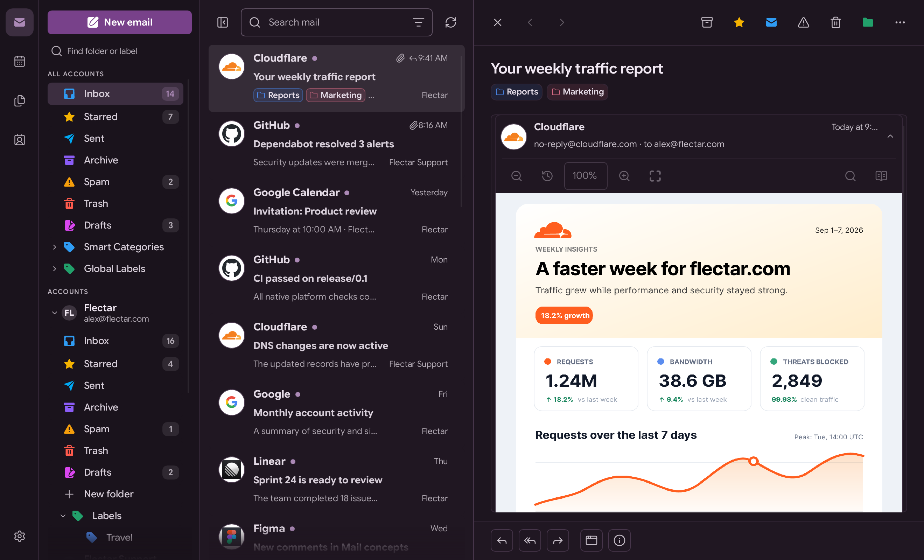Open Flectar account Trash folder
The width and height of the screenshot is (924, 560).
[115, 450]
